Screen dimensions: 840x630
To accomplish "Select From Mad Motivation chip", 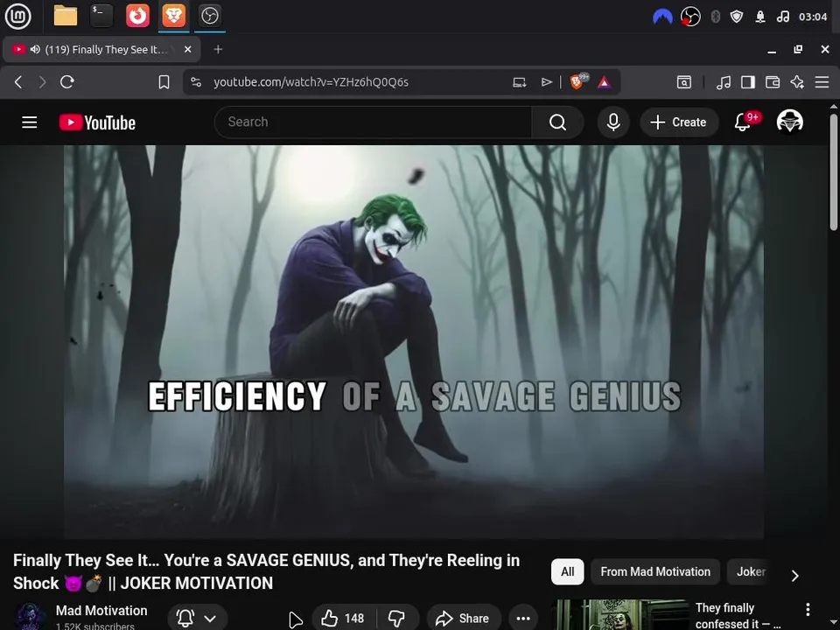I will [x=655, y=571].
